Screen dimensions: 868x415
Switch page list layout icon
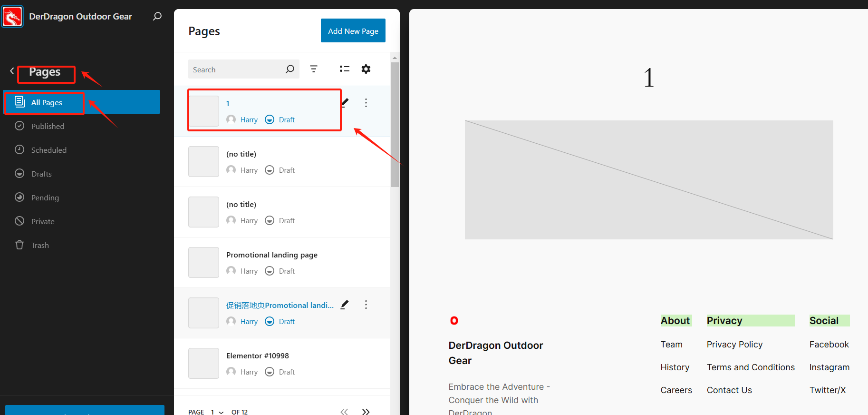click(x=345, y=69)
